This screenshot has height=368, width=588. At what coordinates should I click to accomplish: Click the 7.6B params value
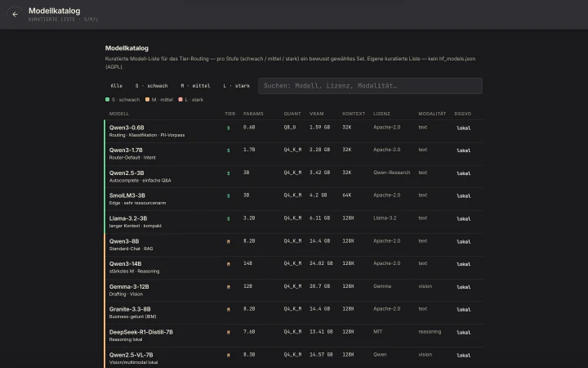249,331
